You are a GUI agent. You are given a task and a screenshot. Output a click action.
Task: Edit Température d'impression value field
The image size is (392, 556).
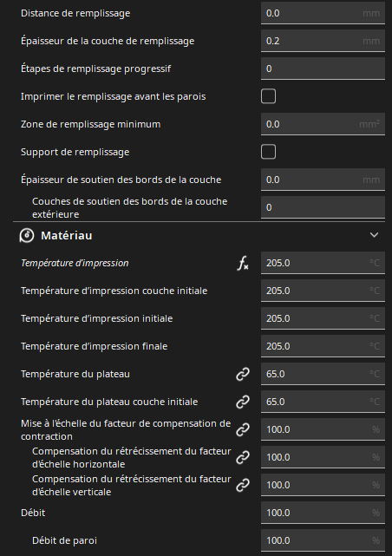tap(323, 263)
